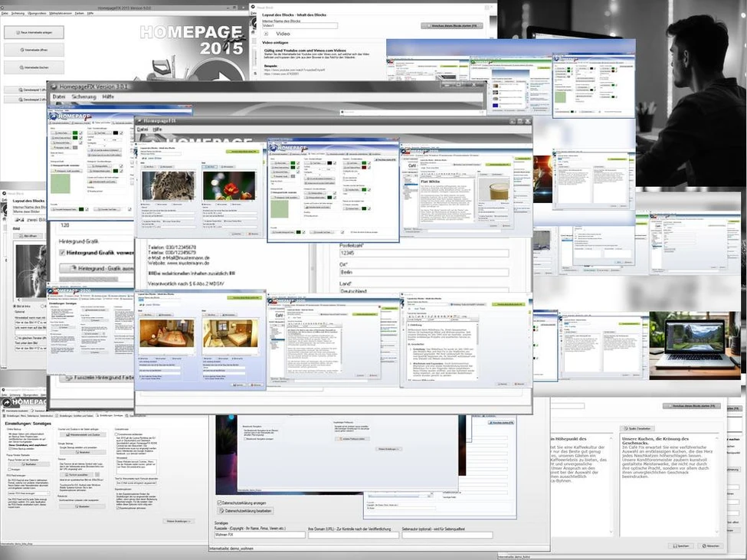Viewport: 747px width, 560px height.
Task: Click Internetseite öffnen button
Action: 34,50
